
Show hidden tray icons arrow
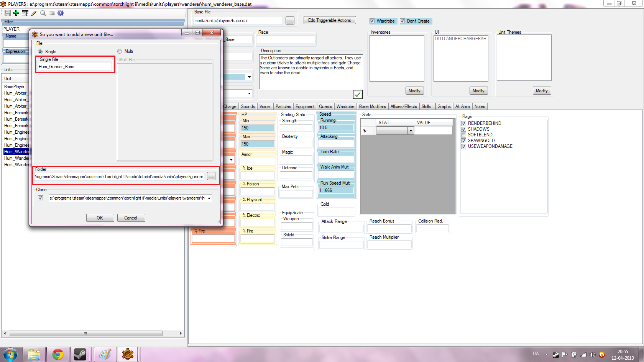click(x=546, y=355)
